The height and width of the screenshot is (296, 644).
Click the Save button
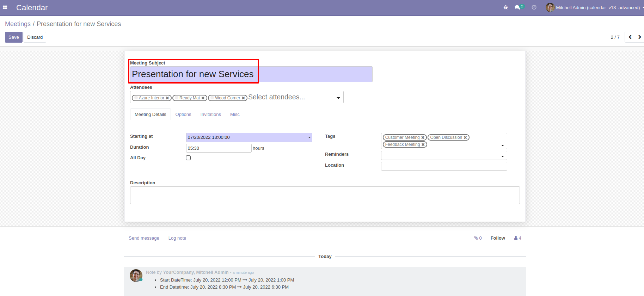(14, 37)
